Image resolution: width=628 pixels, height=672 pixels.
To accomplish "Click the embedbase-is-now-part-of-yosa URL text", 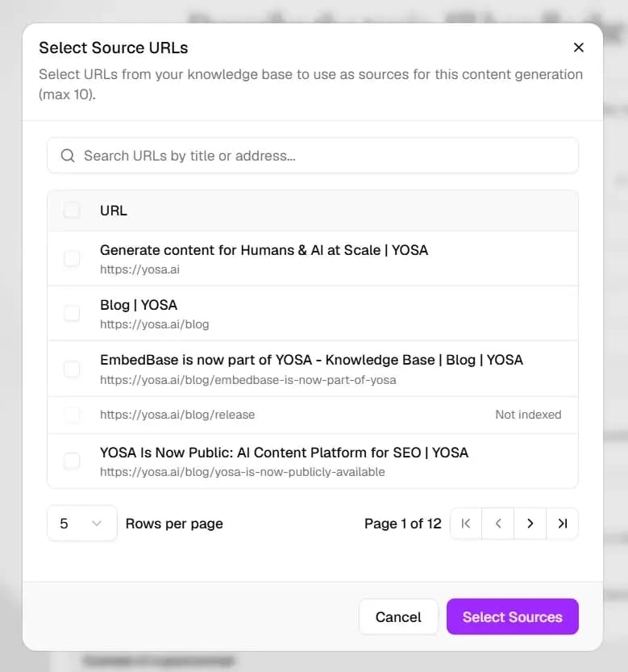I will 248,380.
